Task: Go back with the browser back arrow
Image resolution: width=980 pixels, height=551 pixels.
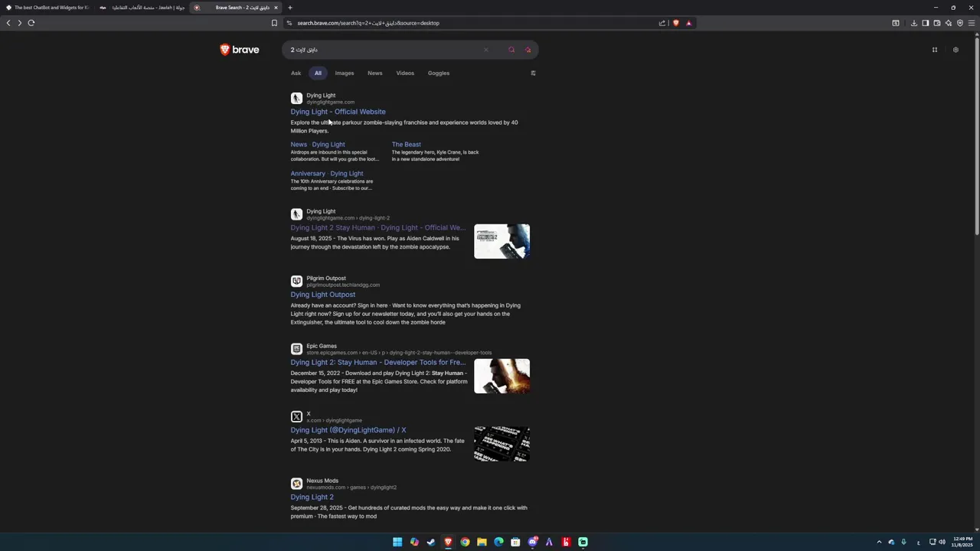Action: pos(8,23)
